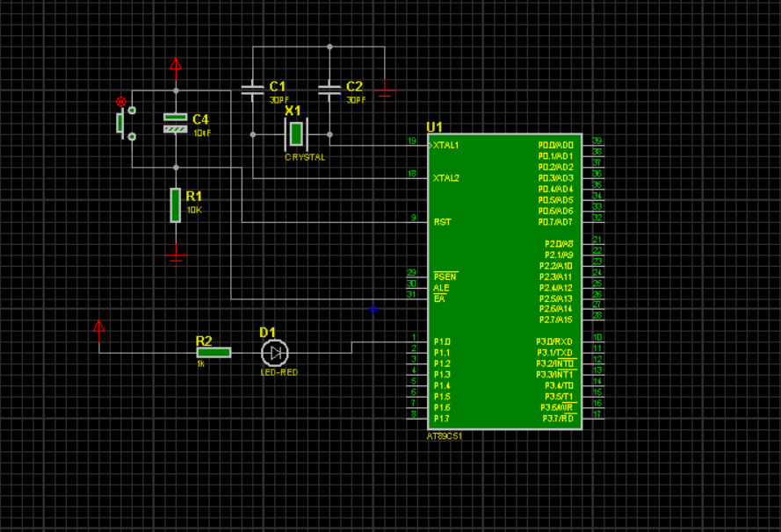Click the EA pin label

tap(439, 299)
